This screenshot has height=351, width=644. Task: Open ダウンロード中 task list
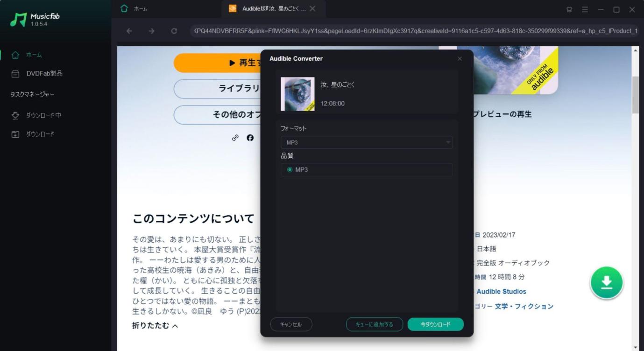click(x=43, y=115)
